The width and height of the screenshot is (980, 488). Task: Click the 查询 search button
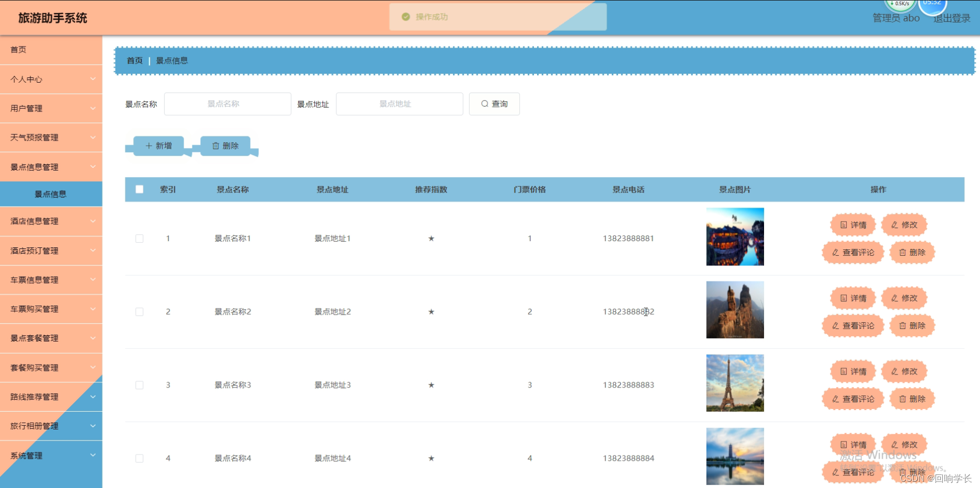(x=494, y=104)
